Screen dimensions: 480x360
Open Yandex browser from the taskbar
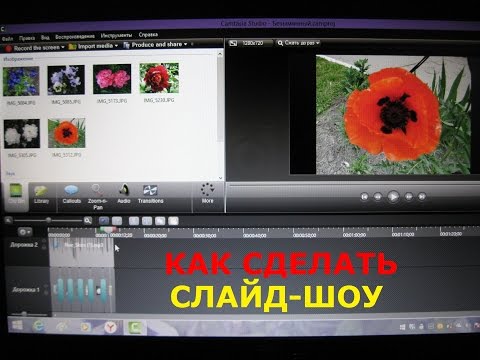[110, 327]
